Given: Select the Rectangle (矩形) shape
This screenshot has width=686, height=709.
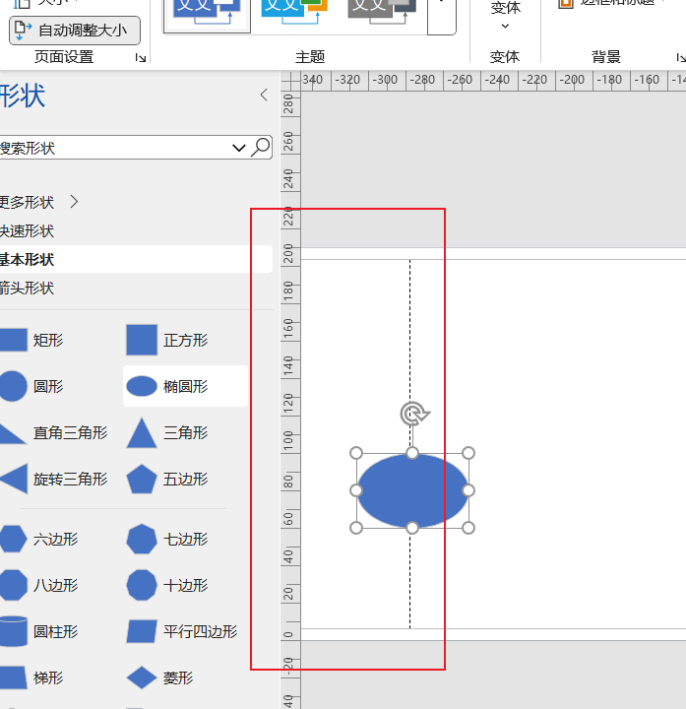Looking at the screenshot, I should (32, 340).
